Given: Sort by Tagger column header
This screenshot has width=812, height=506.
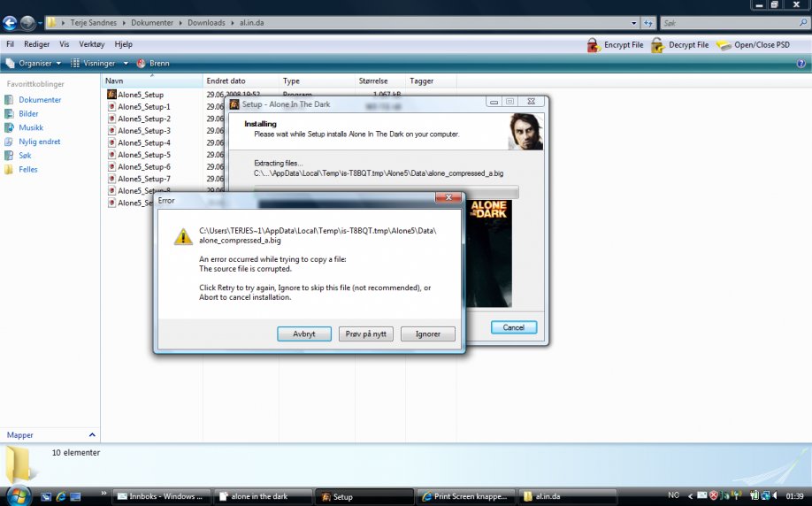Looking at the screenshot, I should coord(431,80).
